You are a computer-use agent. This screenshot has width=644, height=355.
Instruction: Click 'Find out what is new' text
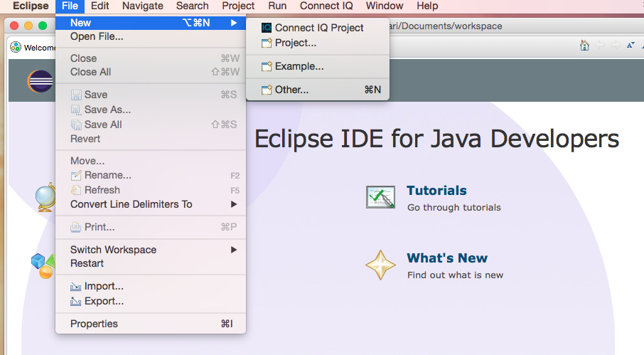pyautogui.click(x=455, y=275)
